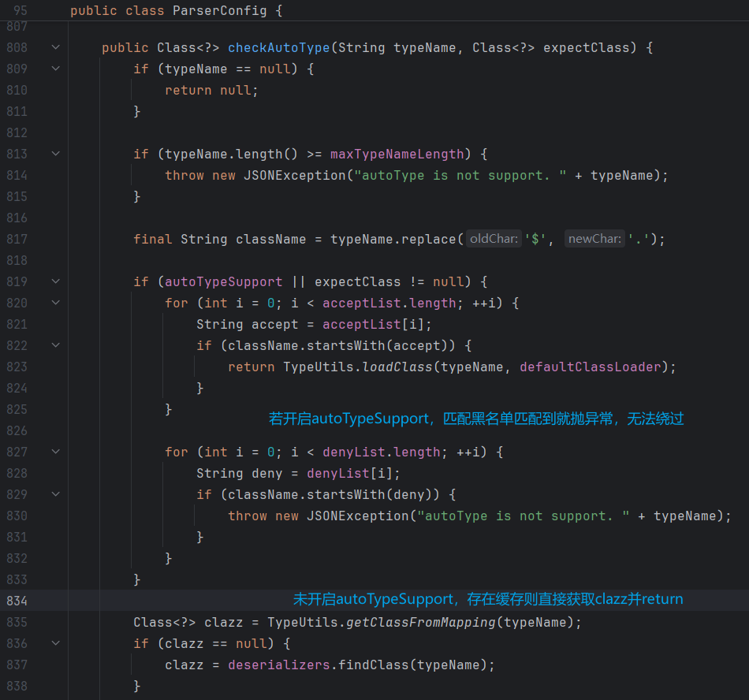749x700 pixels.
Task: Click autoTypeSupport on line 819
Action: point(224,281)
